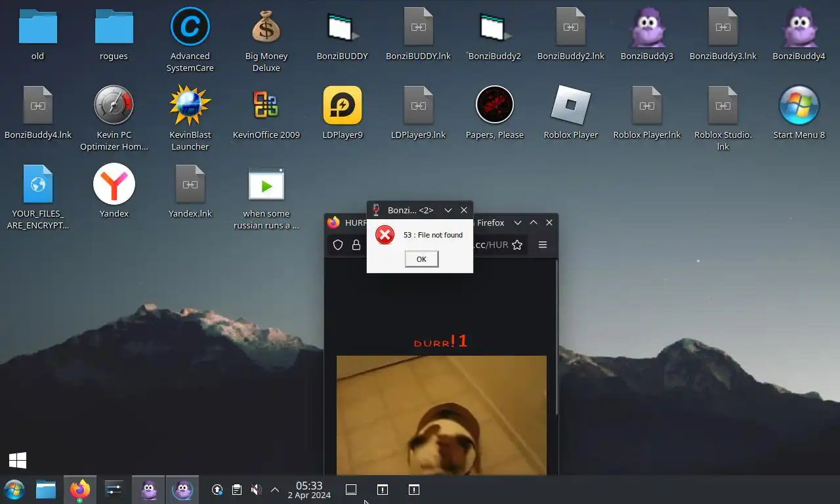Click the Firefox address bar URL
The width and height of the screenshot is (840, 504).
(491, 245)
